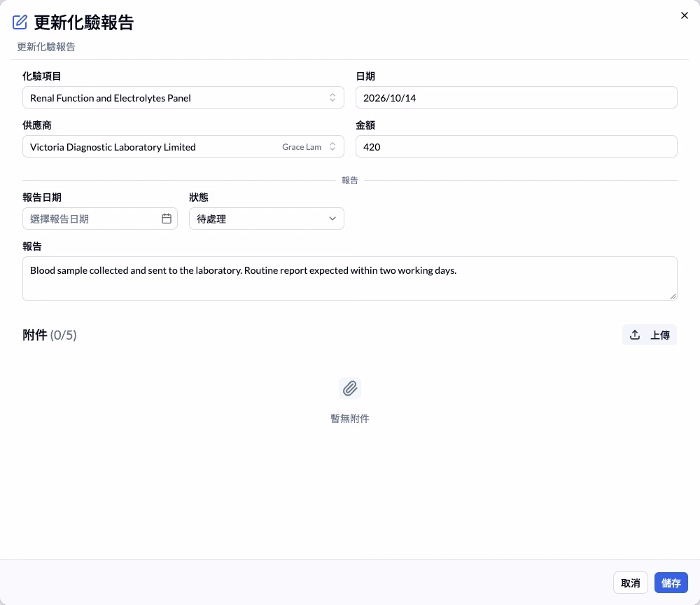The width and height of the screenshot is (700, 605).
Task: Click the 金額 field label
Action: (x=365, y=125)
